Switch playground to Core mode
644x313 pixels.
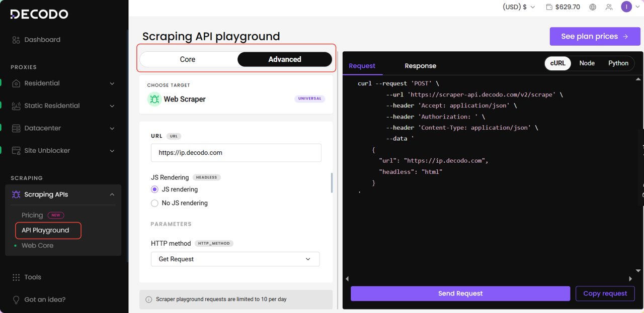pyautogui.click(x=188, y=59)
